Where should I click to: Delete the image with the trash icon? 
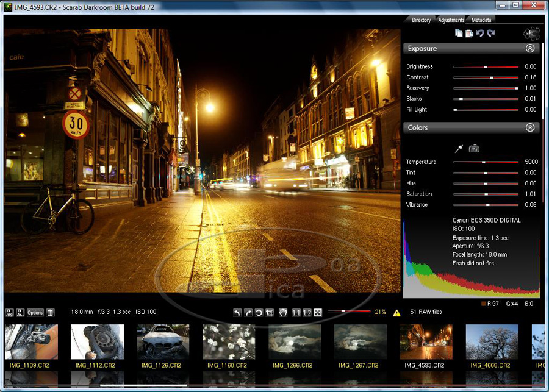coord(51,312)
